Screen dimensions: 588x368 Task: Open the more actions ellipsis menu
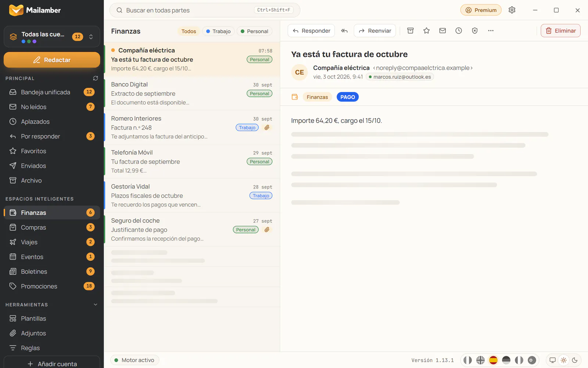coord(491,31)
